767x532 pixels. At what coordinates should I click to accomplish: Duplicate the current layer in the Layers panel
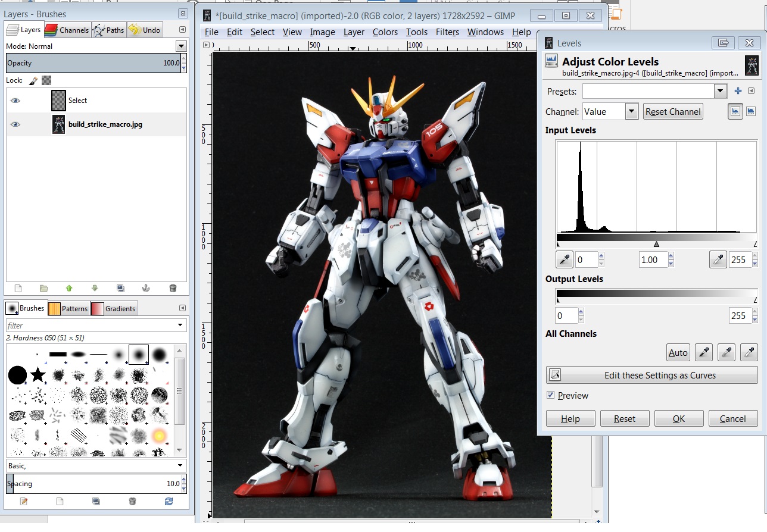tap(121, 288)
